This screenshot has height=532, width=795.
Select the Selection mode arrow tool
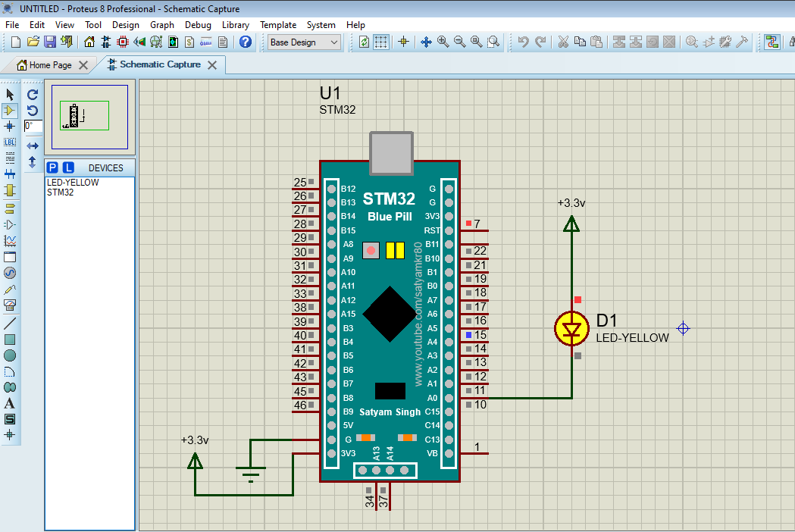click(10, 95)
